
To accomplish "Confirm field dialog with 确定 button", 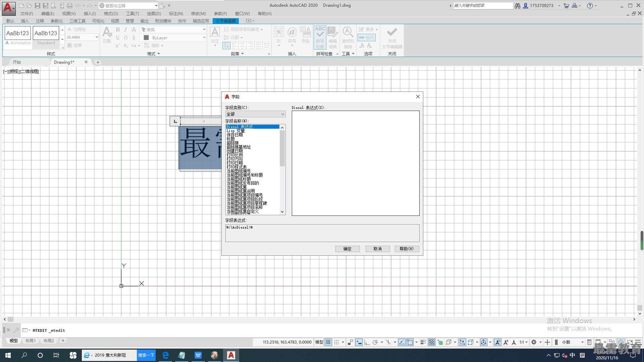I will click(347, 249).
